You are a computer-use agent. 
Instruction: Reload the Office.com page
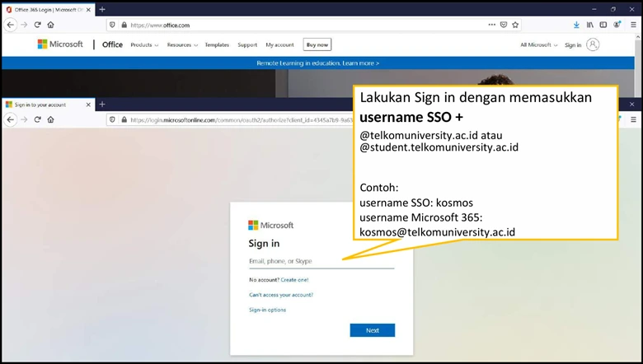[x=37, y=25]
